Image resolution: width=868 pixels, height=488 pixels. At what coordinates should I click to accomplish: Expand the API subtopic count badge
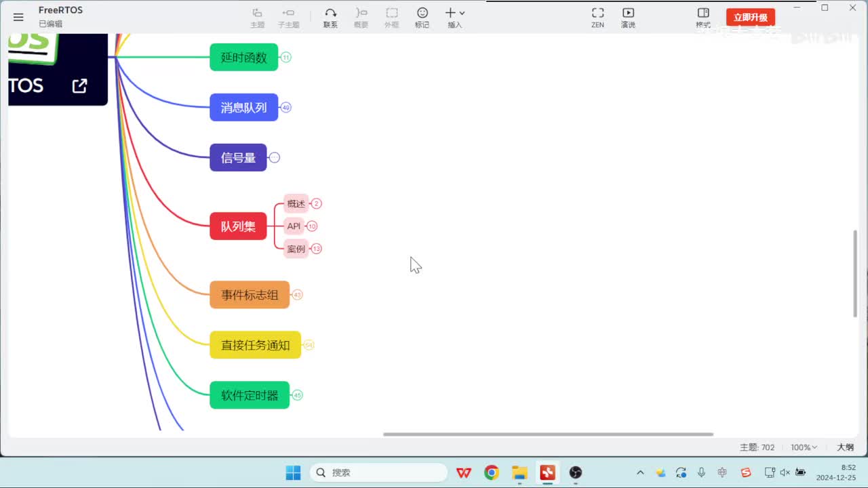(x=312, y=226)
